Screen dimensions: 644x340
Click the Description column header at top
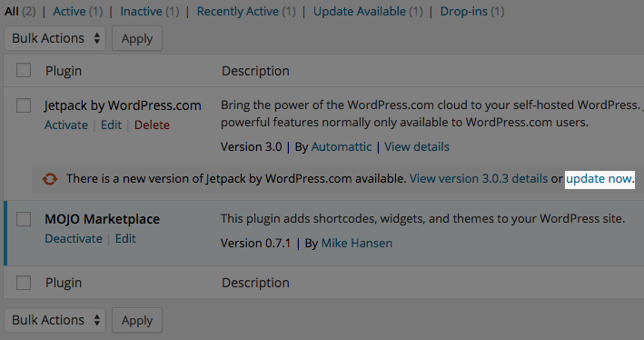pyautogui.click(x=255, y=71)
